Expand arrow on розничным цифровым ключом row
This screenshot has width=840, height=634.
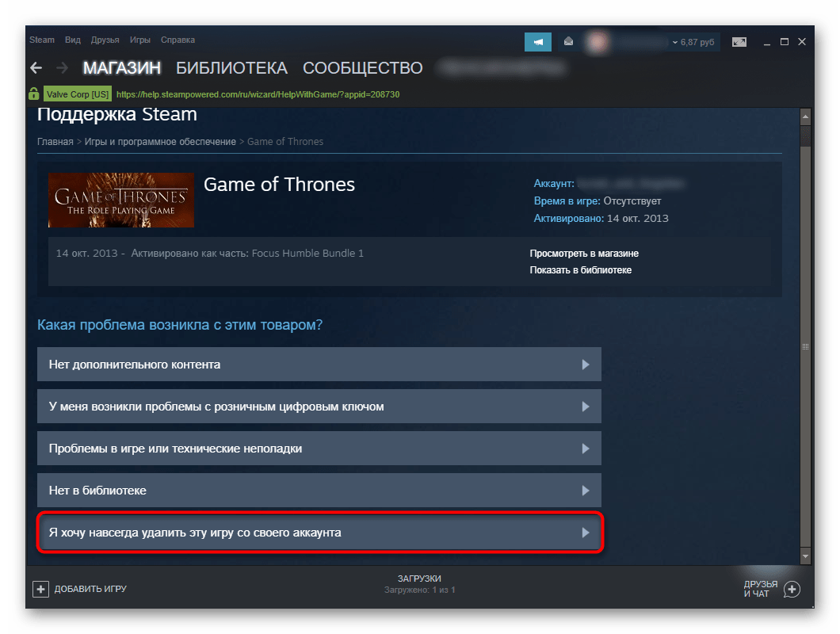click(586, 407)
